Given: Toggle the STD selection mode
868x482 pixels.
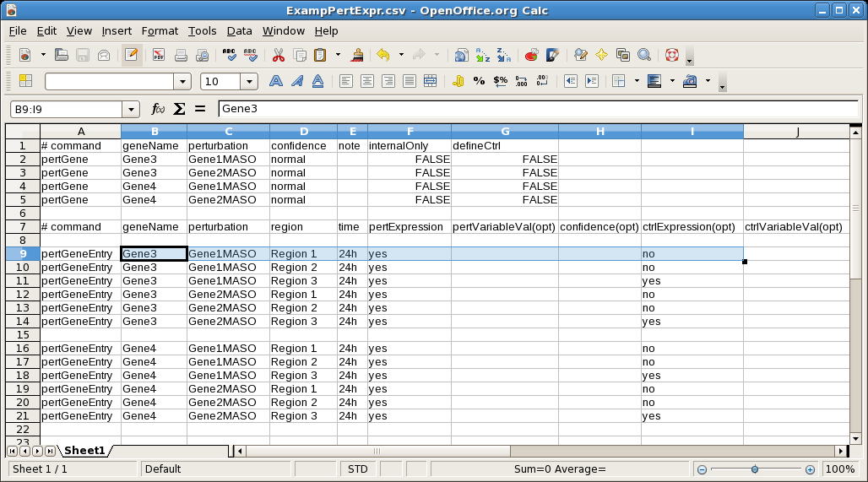Looking at the screenshot, I should (x=357, y=469).
